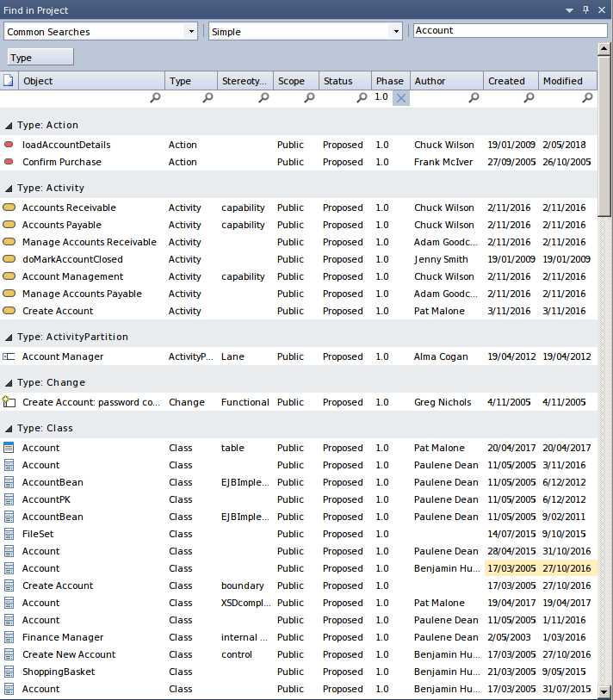This screenshot has height=700, width=613.
Task: Click the Account search term field
Action: [x=510, y=30]
